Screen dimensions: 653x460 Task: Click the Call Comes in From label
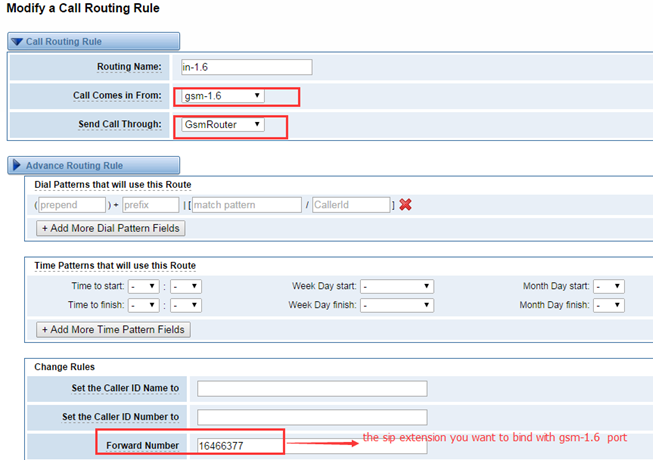(117, 95)
